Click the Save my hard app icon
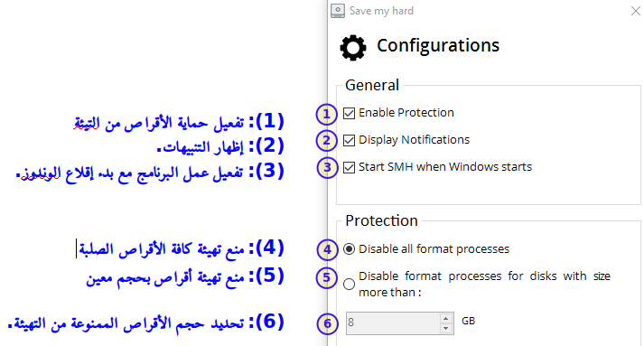Image resolution: width=644 pixels, height=346 pixels. (338, 11)
